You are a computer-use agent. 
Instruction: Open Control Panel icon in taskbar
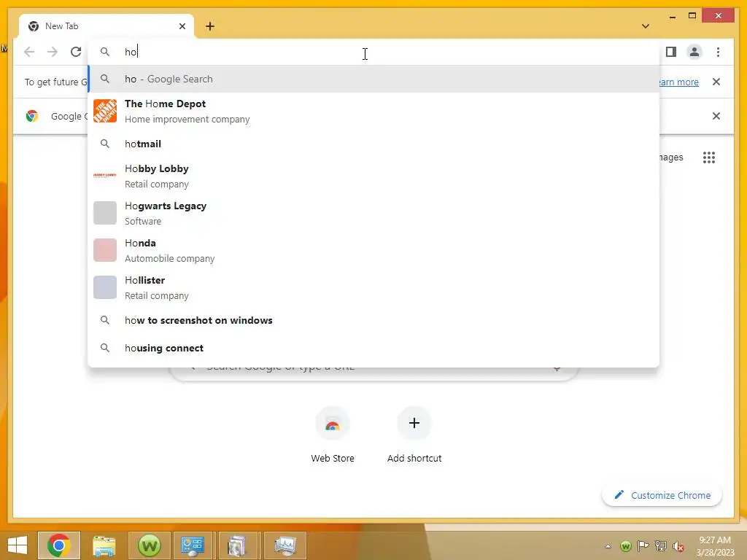tap(193, 545)
